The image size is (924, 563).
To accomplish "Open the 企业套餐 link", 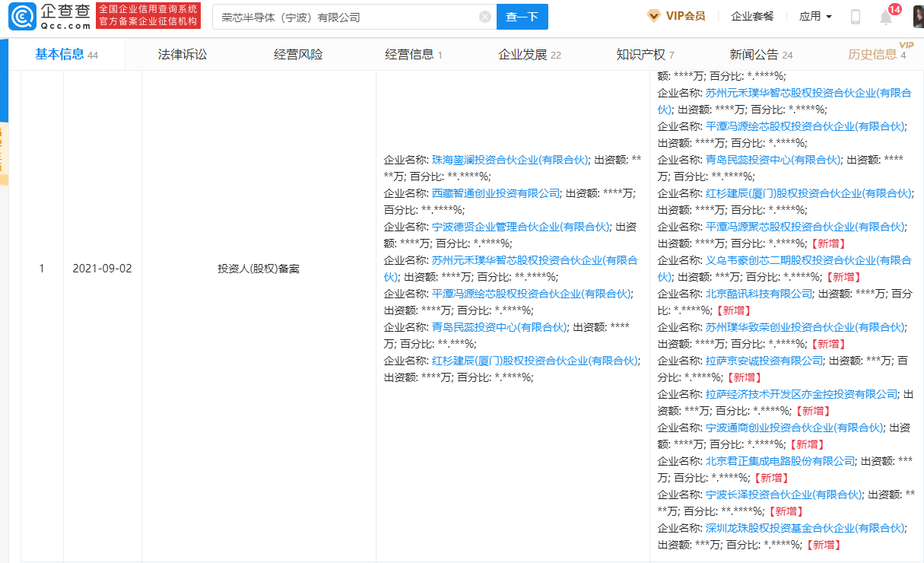I will tap(752, 16).
